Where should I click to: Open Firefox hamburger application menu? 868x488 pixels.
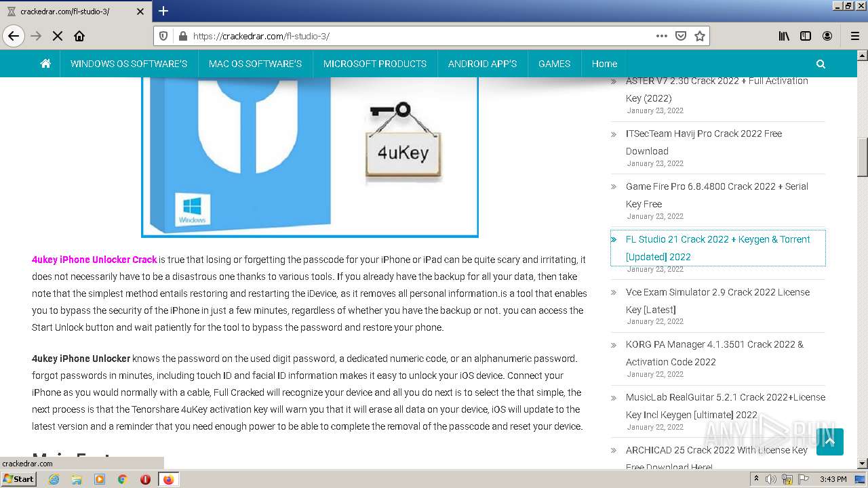(x=854, y=36)
